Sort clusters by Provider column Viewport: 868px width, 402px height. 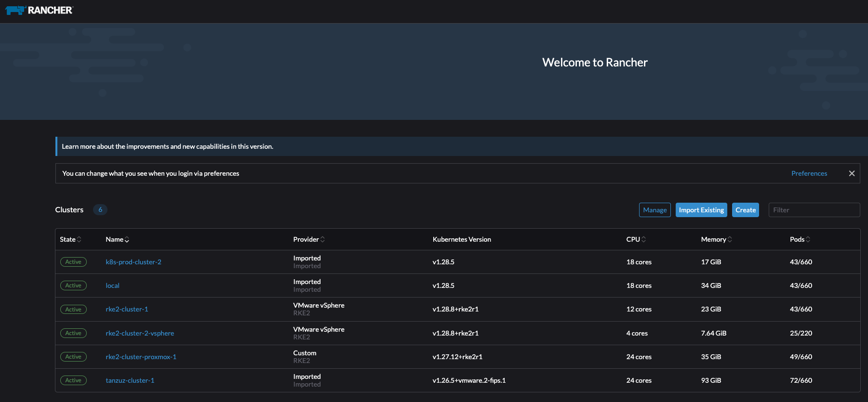click(x=309, y=239)
